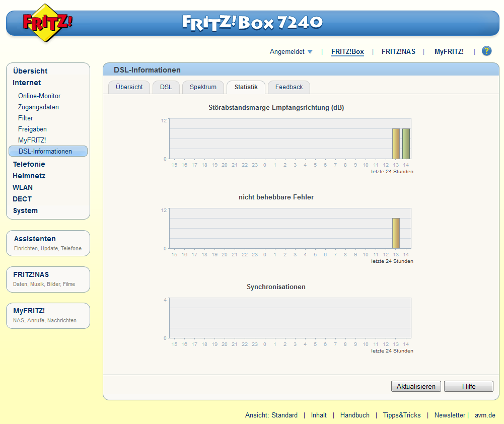Select Filter in the sidebar
This screenshot has width=504, height=424.
coord(25,118)
